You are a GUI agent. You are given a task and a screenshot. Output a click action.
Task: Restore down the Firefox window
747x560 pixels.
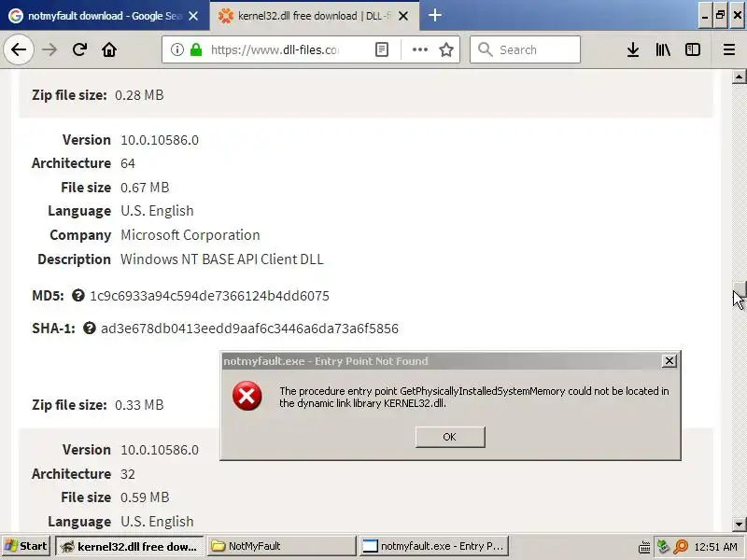coord(721,16)
